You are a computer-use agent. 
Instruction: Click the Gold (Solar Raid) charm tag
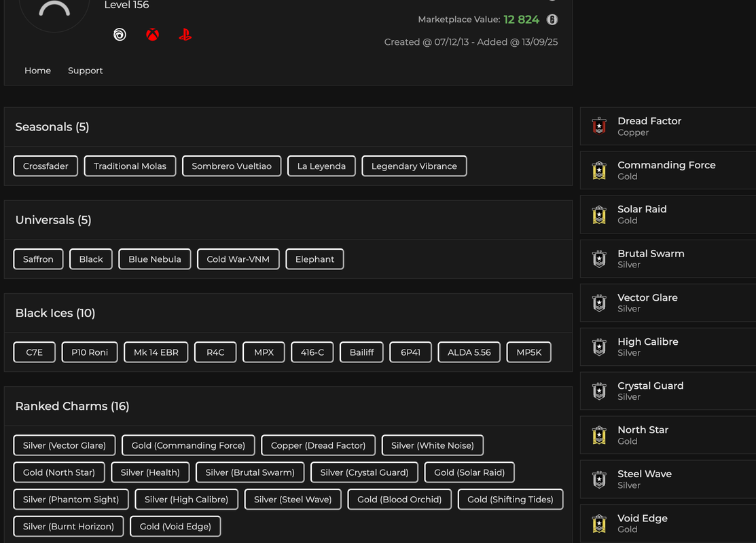point(469,472)
